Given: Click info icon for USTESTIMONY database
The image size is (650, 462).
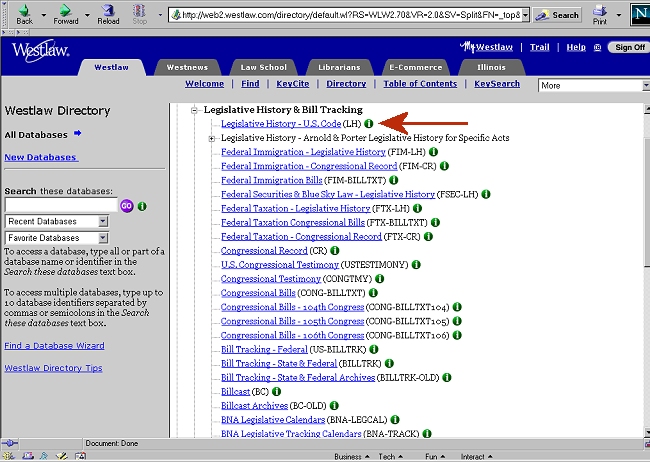Looking at the screenshot, I should point(416,265).
